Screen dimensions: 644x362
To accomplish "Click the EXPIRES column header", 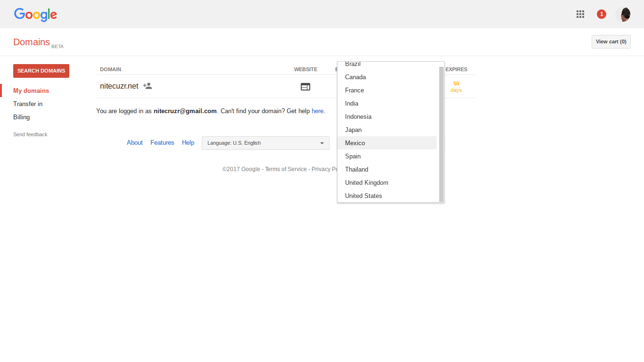I will click(456, 69).
